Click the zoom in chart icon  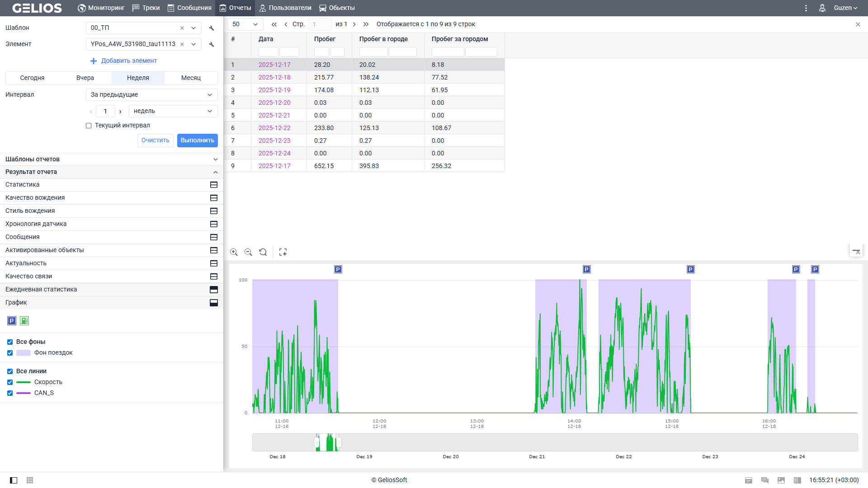click(234, 252)
